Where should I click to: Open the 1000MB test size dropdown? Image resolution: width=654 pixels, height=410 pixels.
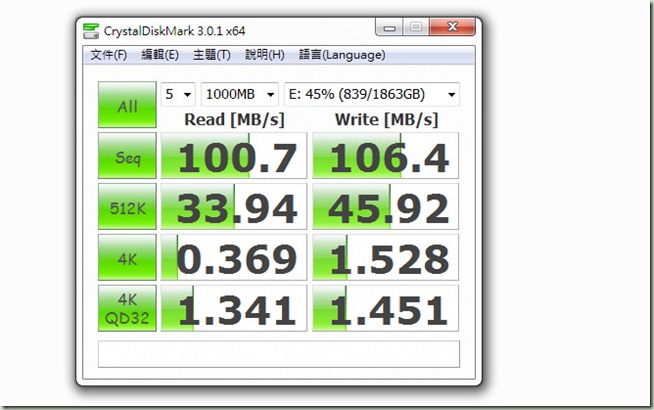click(x=240, y=94)
